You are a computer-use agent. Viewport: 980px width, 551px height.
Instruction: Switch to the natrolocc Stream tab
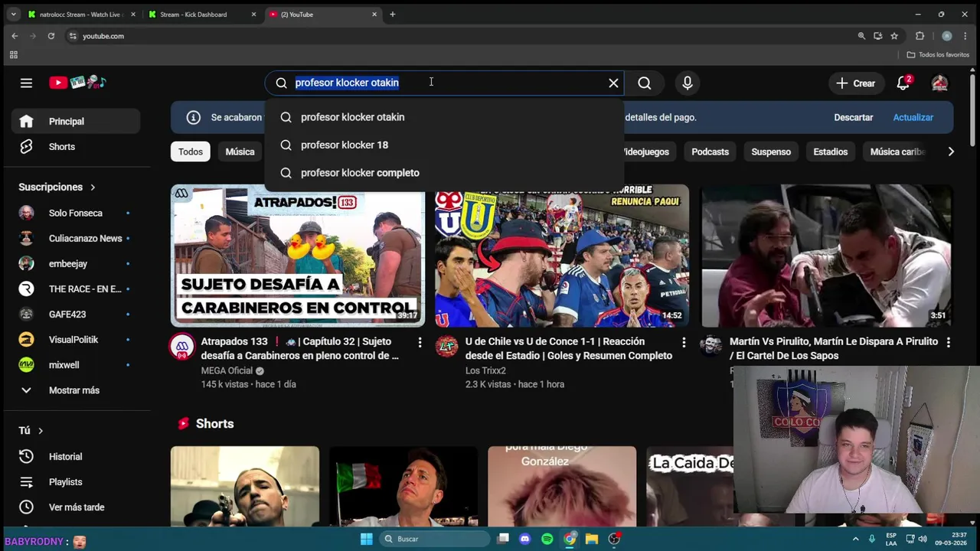80,14
